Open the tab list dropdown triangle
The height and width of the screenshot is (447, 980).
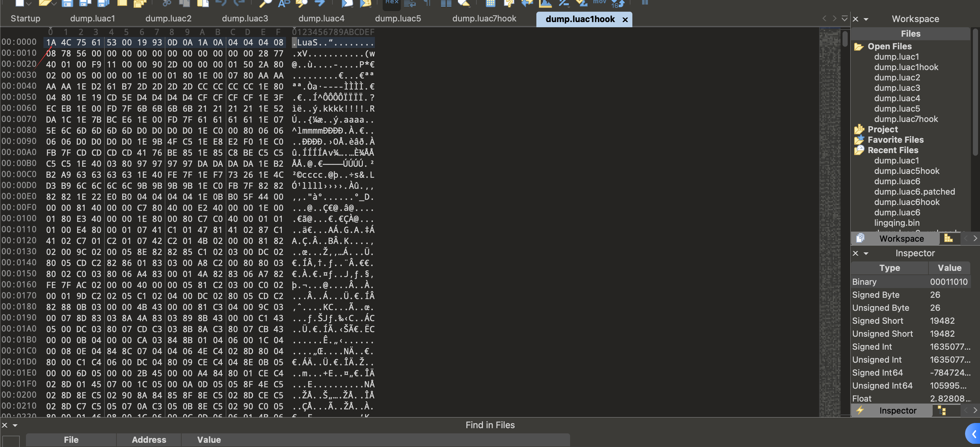844,18
